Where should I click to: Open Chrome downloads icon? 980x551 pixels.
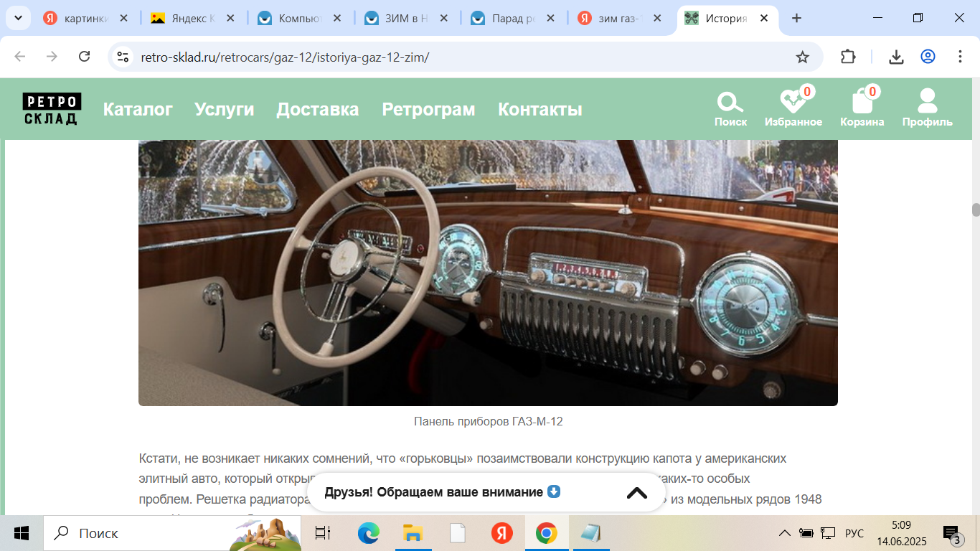pos(896,57)
